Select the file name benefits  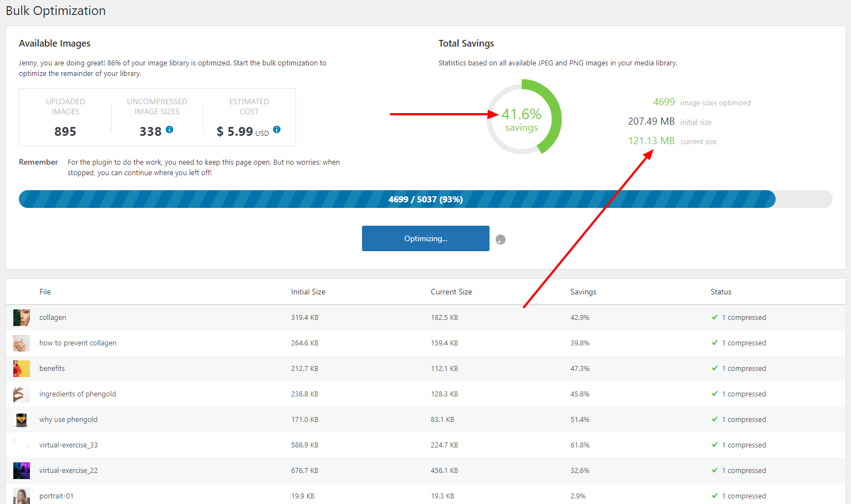pyautogui.click(x=52, y=369)
